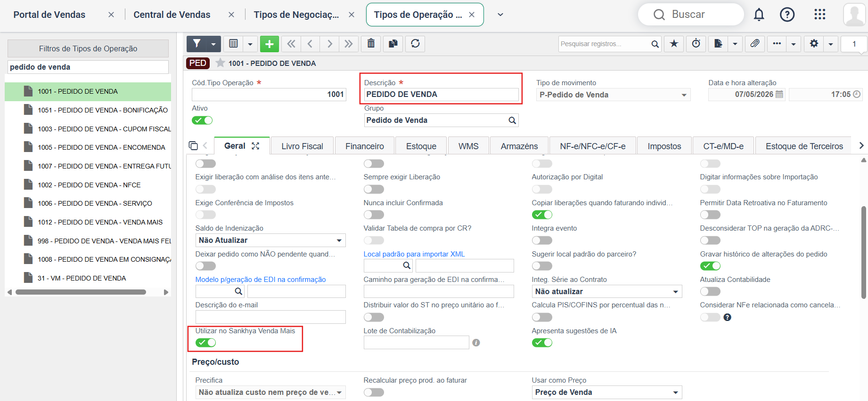The image size is (868, 401).
Task: Toggle the Ativo switch
Action: 202,120
